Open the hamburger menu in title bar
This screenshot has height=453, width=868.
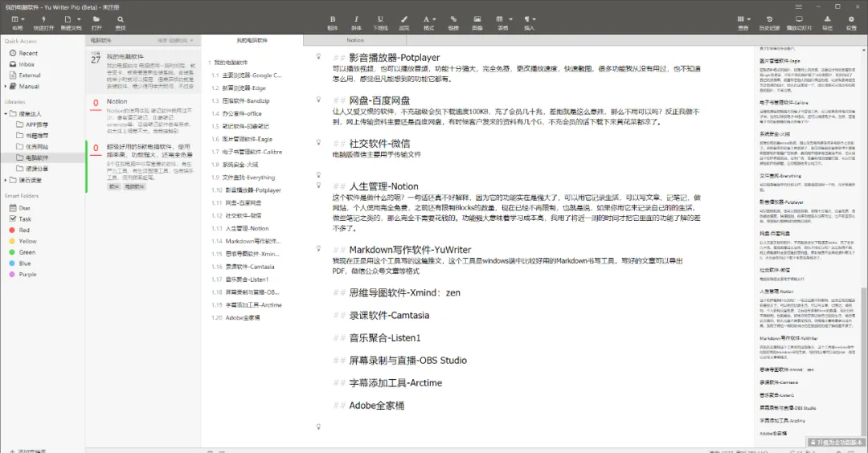(798, 6)
